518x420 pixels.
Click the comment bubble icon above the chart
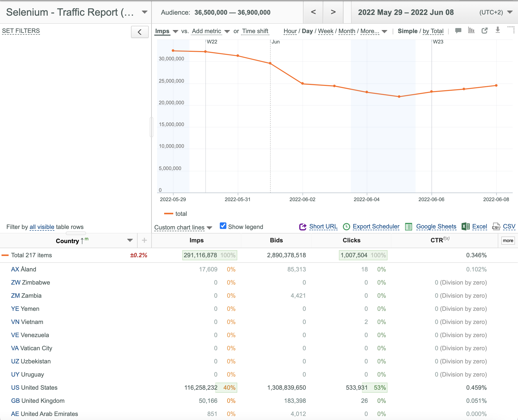click(x=458, y=31)
